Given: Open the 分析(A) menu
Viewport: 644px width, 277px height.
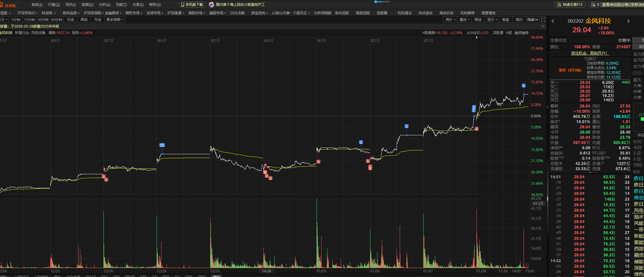Looking at the screenshot, I should click(x=105, y=5).
